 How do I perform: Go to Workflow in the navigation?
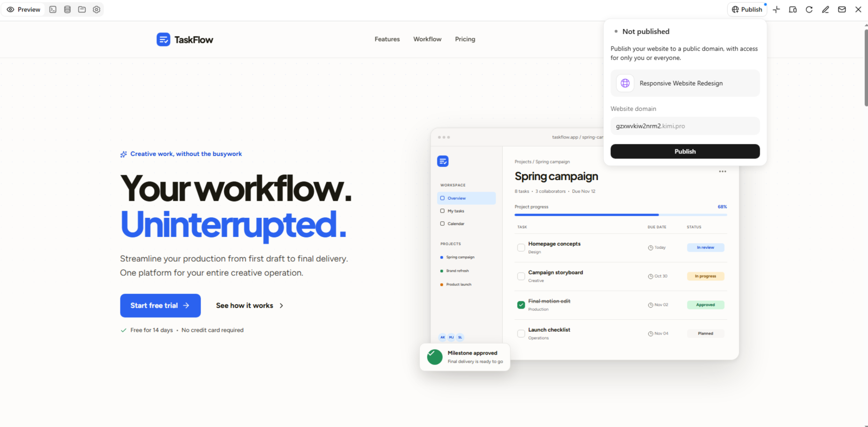pyautogui.click(x=427, y=39)
